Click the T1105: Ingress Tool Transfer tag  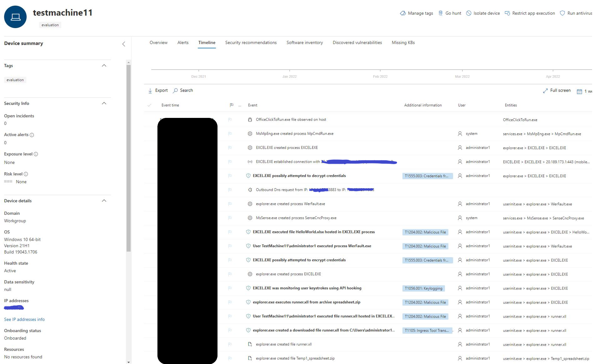point(428,331)
